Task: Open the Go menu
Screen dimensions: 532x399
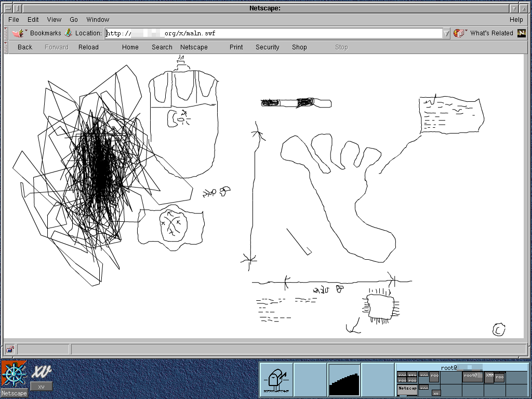Action: (74, 19)
